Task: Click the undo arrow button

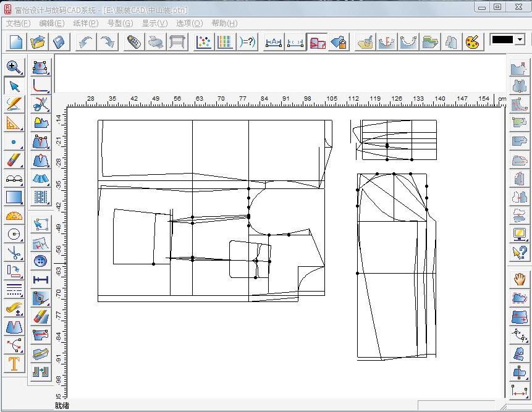Action: pos(85,42)
